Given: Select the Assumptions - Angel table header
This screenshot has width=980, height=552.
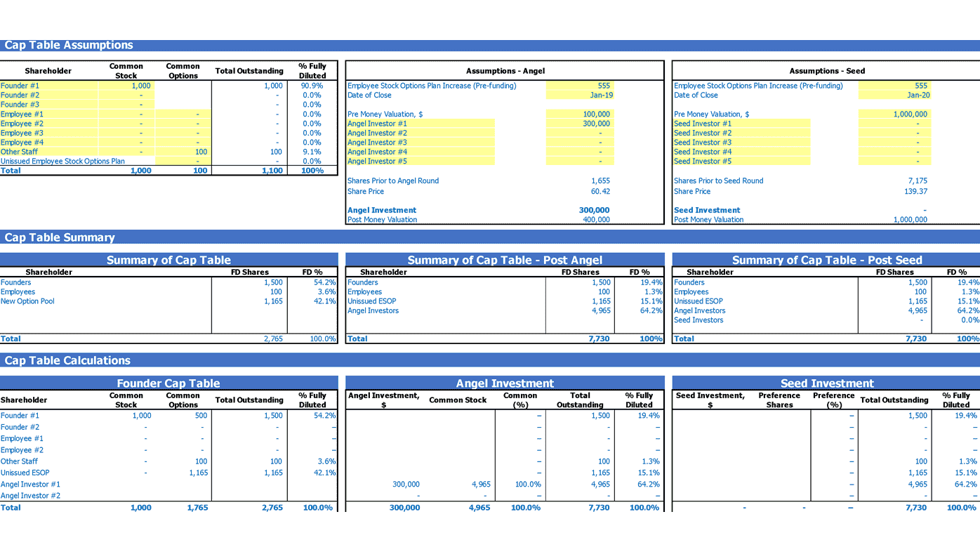Looking at the screenshot, I should click(505, 71).
